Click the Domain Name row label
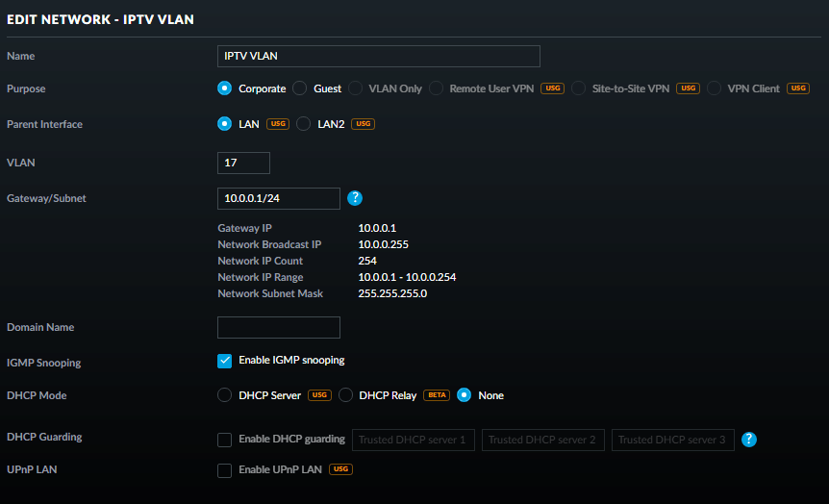 (x=40, y=327)
